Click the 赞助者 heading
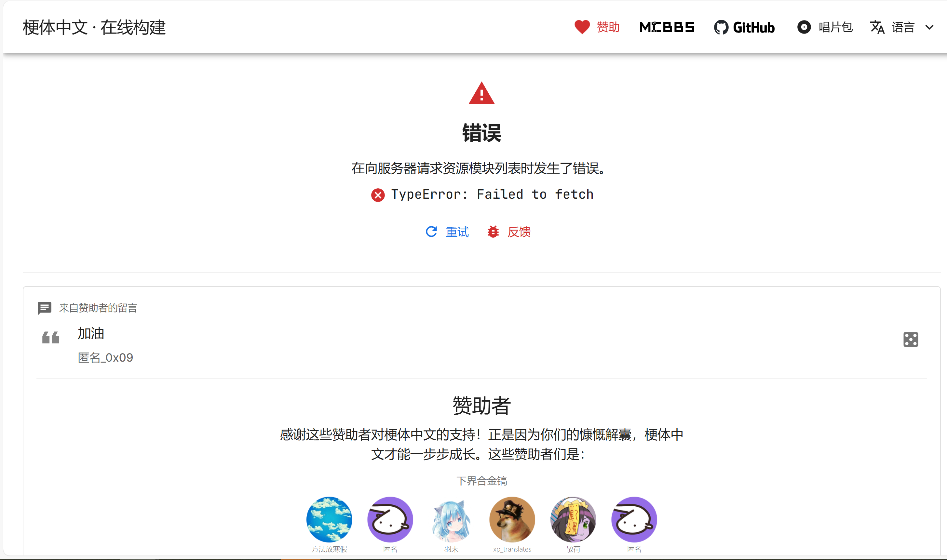The image size is (947, 560). coord(481,406)
